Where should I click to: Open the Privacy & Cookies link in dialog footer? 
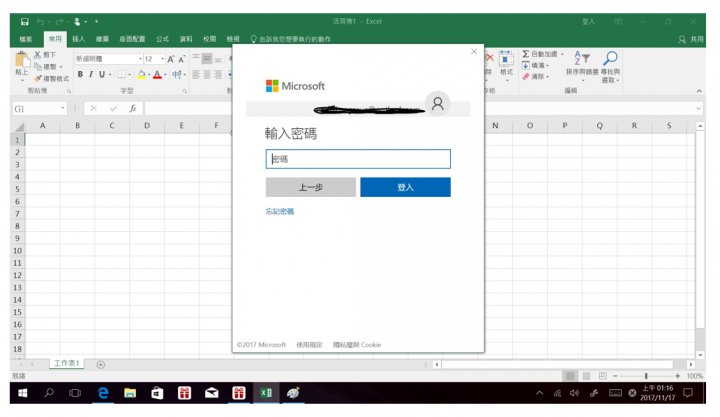pyautogui.click(x=357, y=345)
